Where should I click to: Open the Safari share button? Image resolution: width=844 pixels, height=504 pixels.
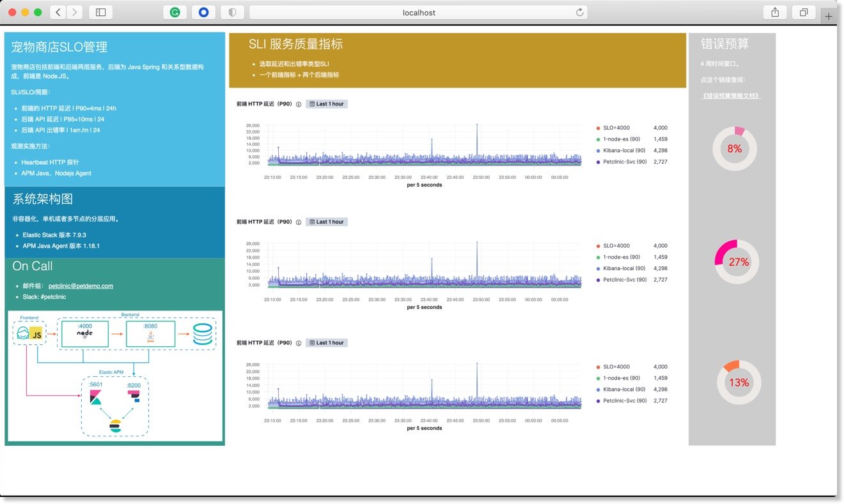pos(775,12)
